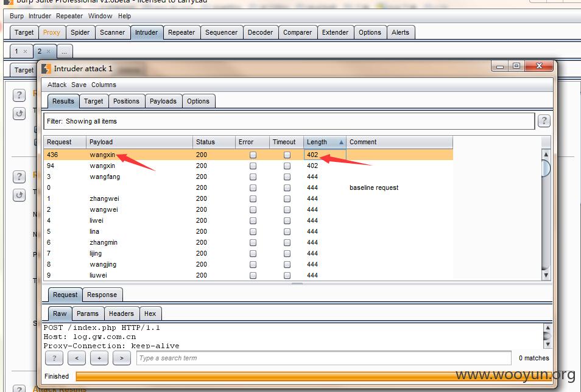Sort results by Payload column header
The width and height of the screenshot is (581, 392).
(x=139, y=142)
